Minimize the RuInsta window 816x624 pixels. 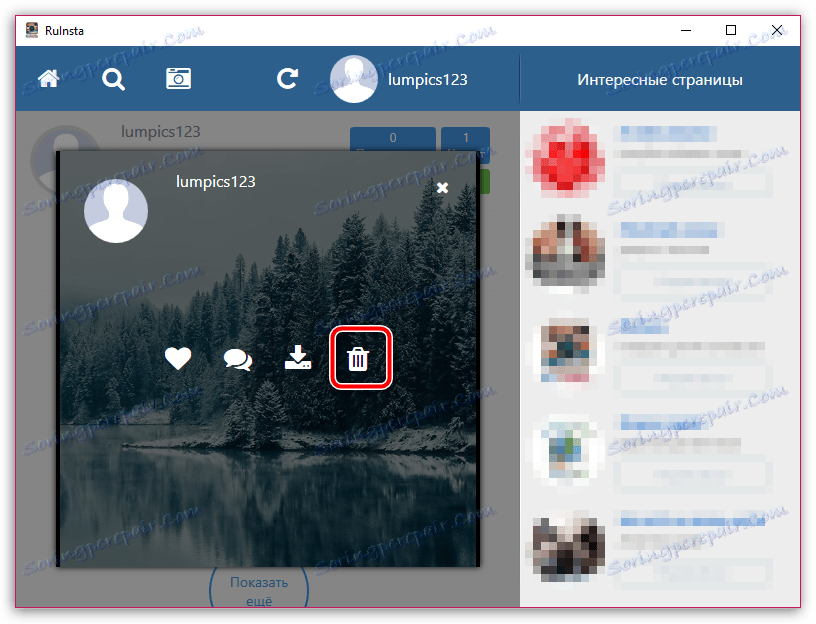point(686,30)
